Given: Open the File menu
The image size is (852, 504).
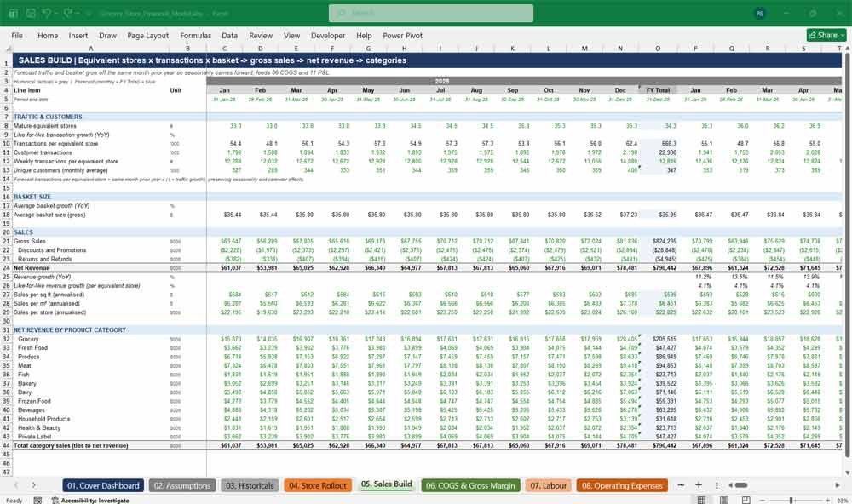Looking at the screenshot, I should click(x=17, y=35).
